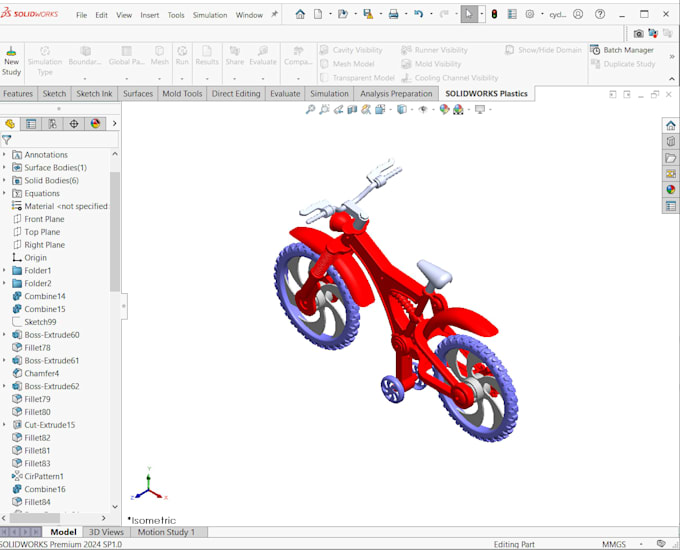Click the feature tree vertical scrollbar
This screenshot has width=680, height=550.
pos(115,232)
